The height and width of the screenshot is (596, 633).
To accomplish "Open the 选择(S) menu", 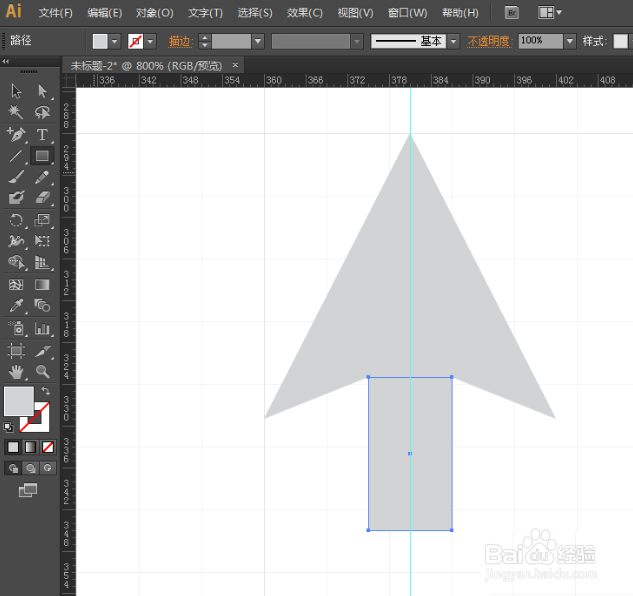I will tap(255, 13).
